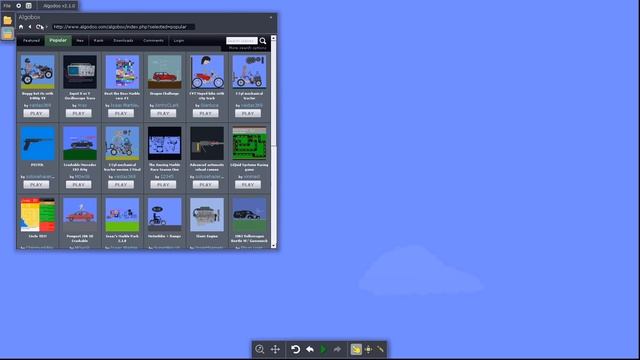The width and height of the screenshot is (640, 360).
Task: Toggle the Algobox browser sidebar icon
Action: [x=7, y=33]
